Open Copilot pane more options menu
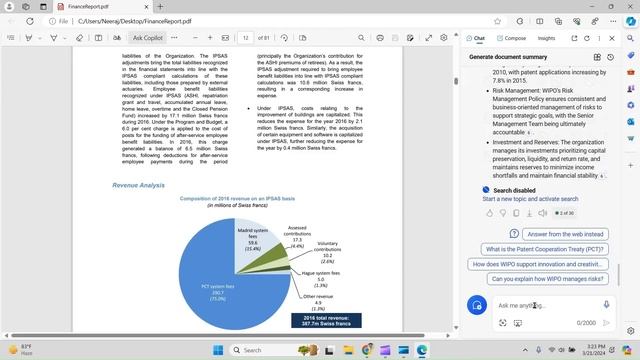The height and width of the screenshot is (360, 640). pos(599,38)
